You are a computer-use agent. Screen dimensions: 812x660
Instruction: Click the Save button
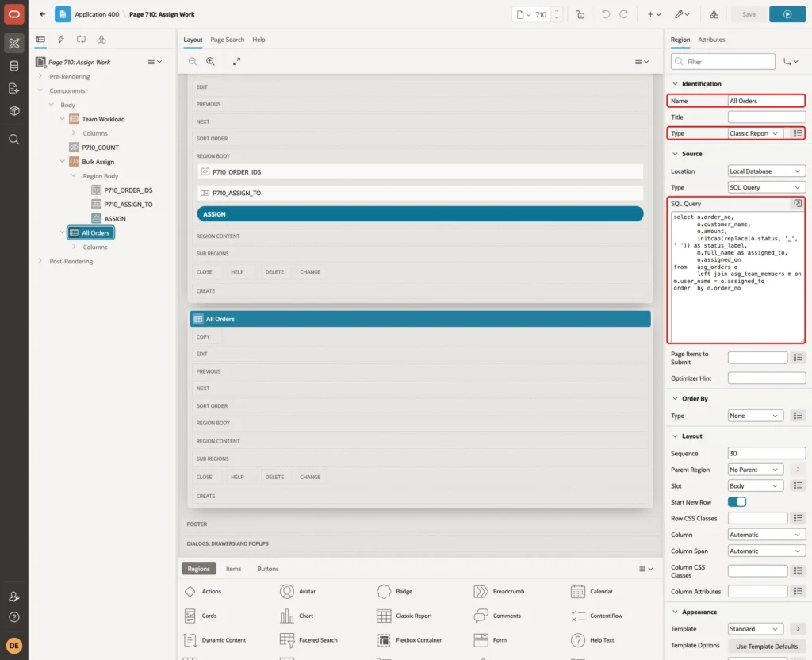(749, 14)
